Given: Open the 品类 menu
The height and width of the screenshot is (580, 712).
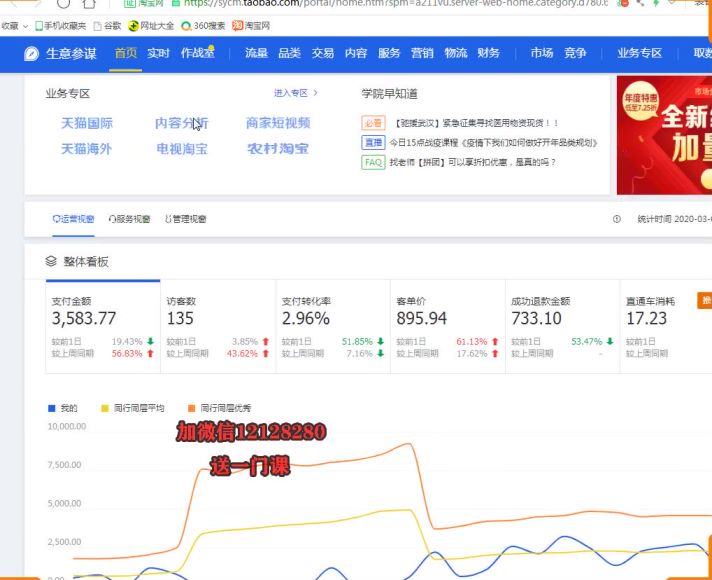Looking at the screenshot, I should (x=289, y=53).
